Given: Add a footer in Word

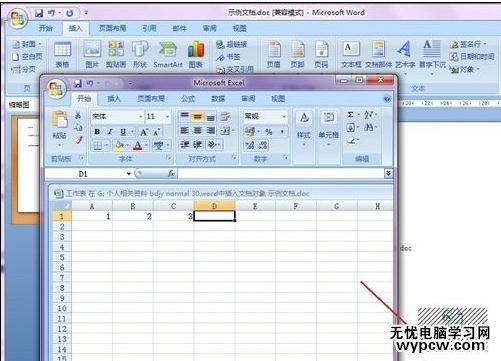Looking at the screenshot, I should point(297,55).
